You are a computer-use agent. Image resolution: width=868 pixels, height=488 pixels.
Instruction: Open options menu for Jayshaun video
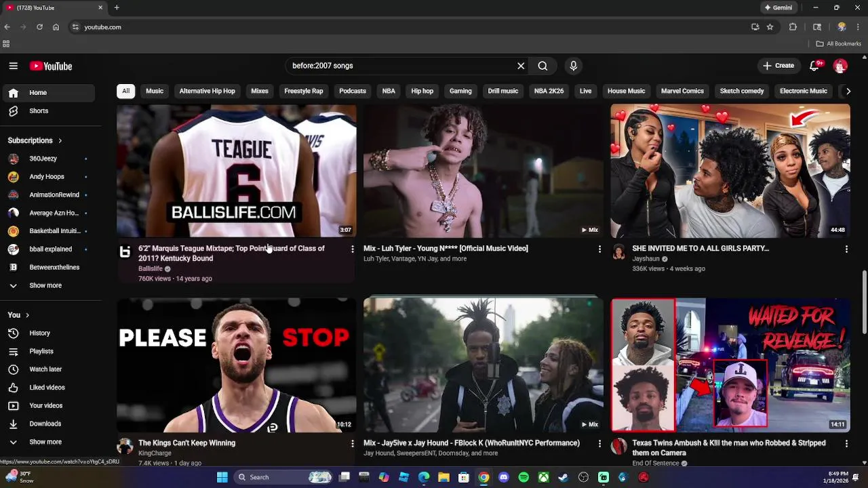[846, 249]
